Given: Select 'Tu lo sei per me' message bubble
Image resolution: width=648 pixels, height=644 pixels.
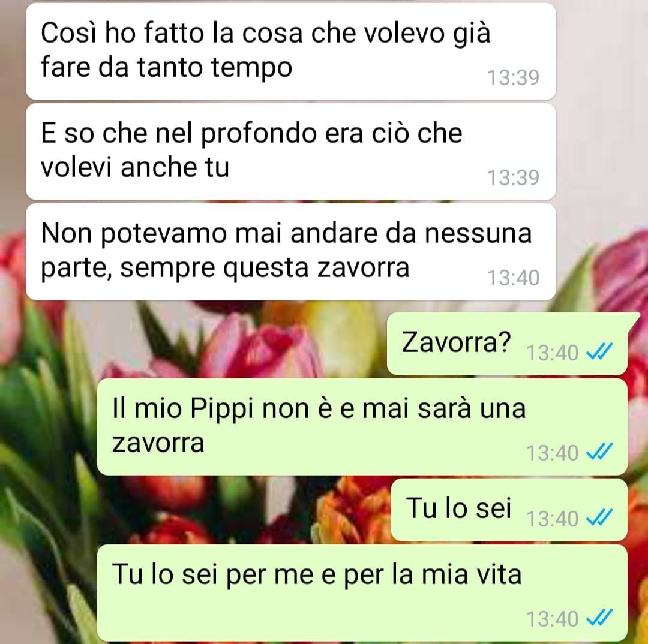Looking at the screenshot, I should click(x=362, y=593).
